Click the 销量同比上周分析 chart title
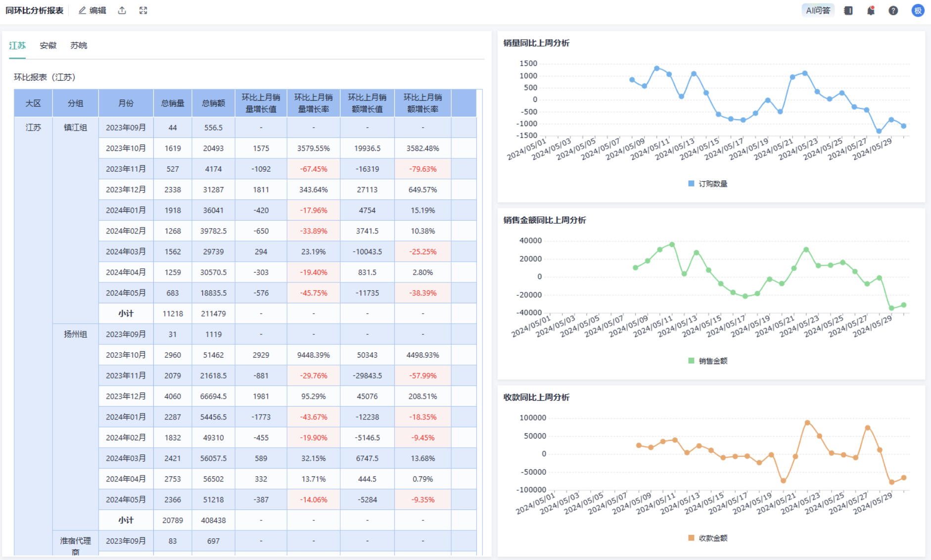This screenshot has height=560, width=931. tap(536, 43)
